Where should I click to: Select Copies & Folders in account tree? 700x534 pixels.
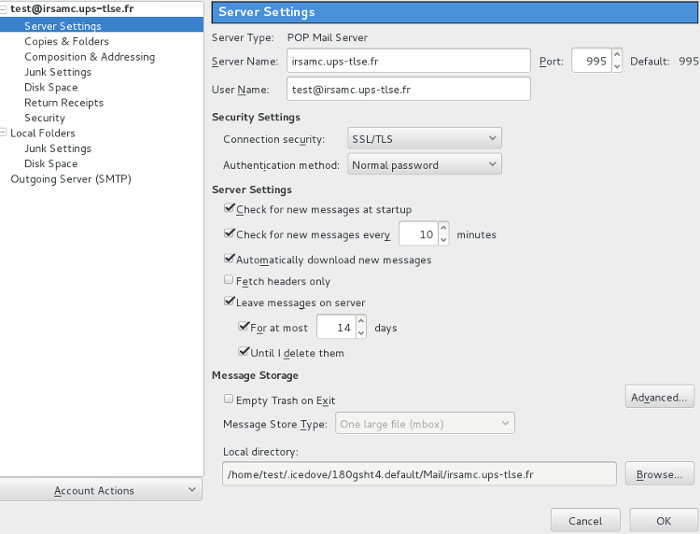(66, 42)
